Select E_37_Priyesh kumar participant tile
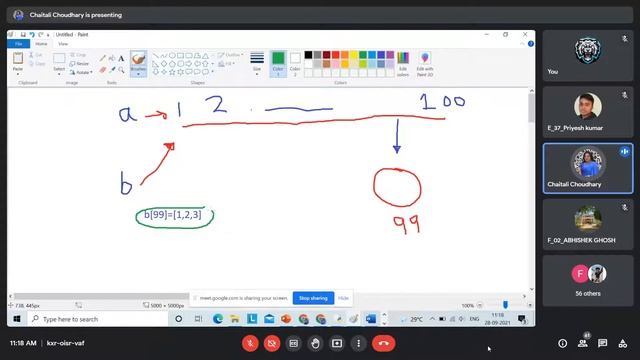 tap(588, 112)
